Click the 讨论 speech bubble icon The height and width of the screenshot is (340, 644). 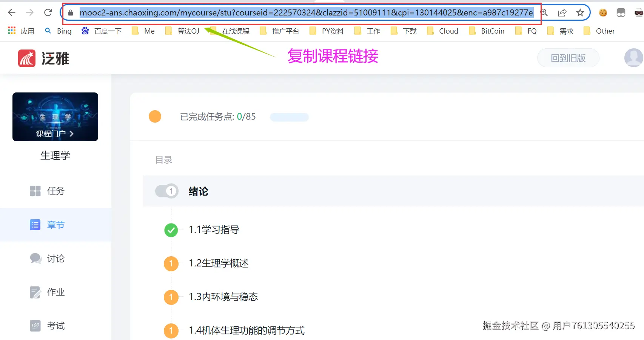(35, 258)
